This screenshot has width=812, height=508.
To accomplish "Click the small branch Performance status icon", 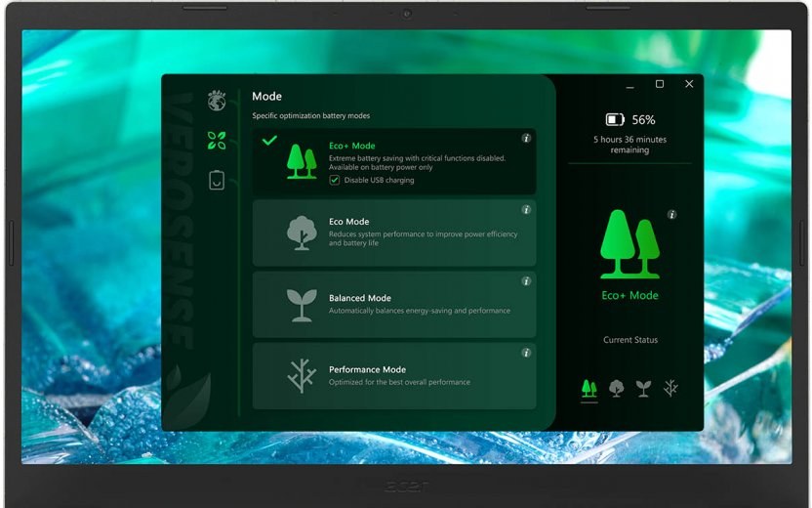I will 670,389.
